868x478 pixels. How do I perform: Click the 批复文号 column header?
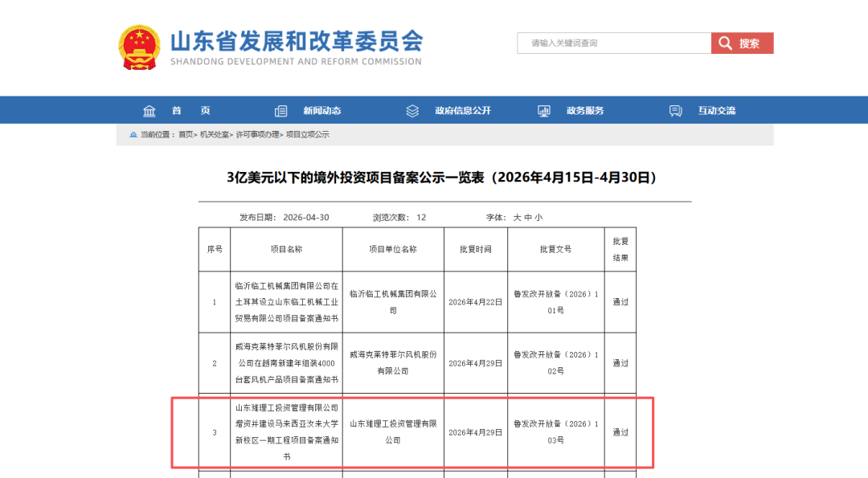pos(556,250)
